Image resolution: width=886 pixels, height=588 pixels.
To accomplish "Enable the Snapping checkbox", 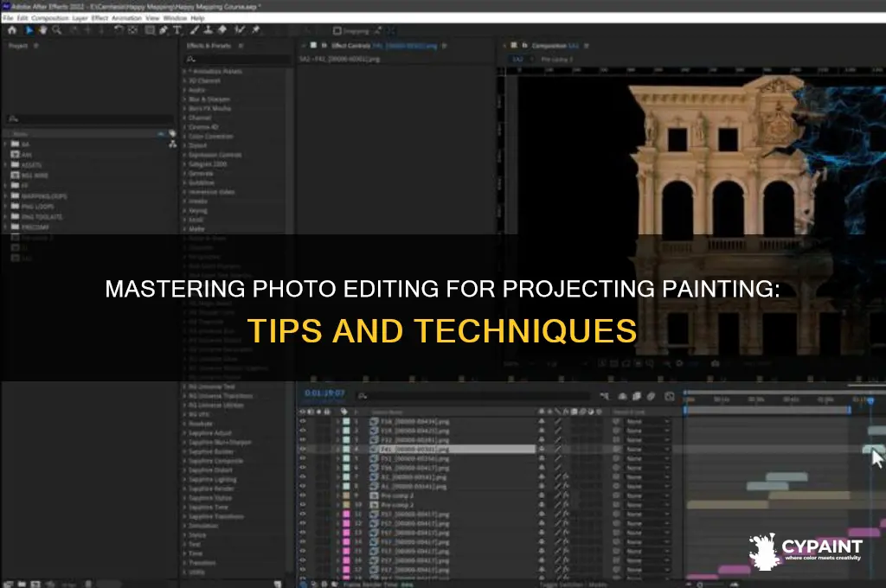I will click(x=337, y=31).
